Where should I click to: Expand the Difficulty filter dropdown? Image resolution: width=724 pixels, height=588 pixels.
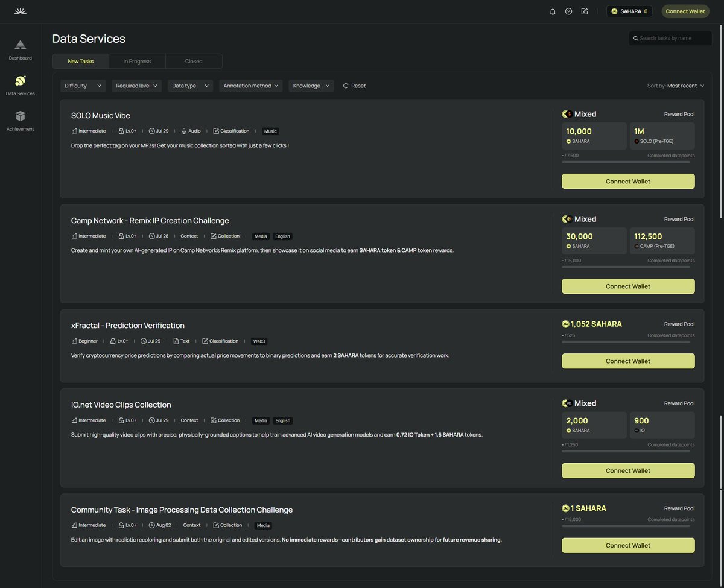tap(83, 86)
